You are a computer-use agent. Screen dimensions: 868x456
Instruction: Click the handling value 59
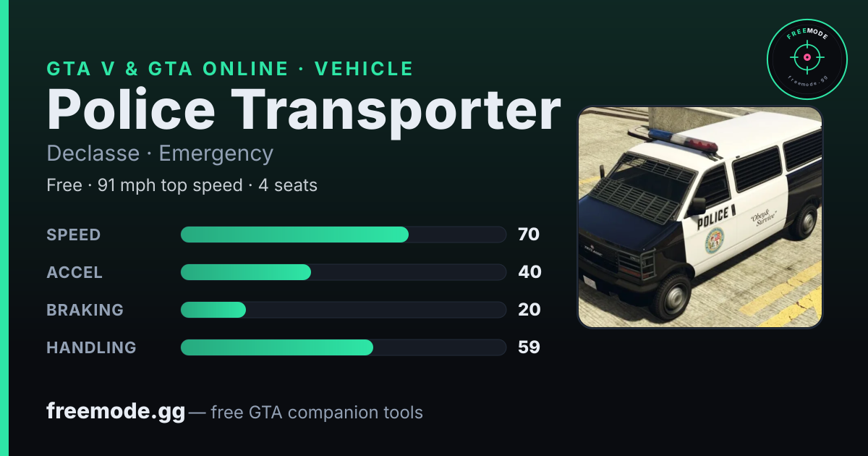pos(529,347)
